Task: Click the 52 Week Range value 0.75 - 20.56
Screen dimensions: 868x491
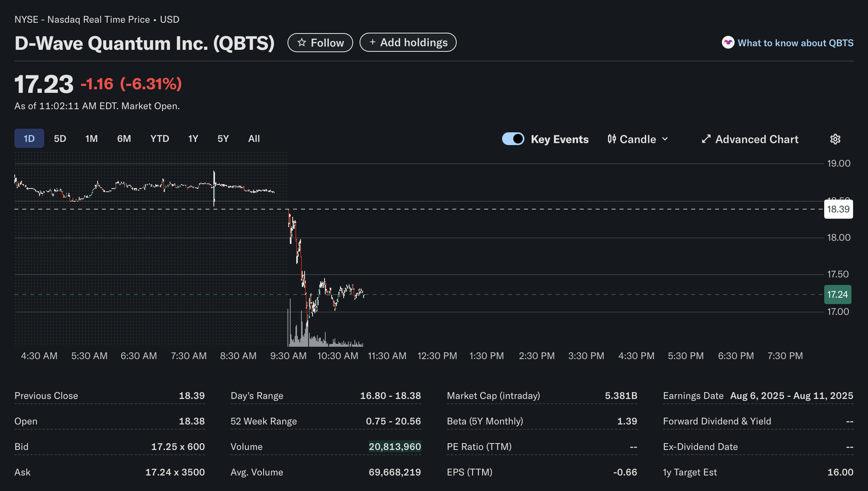Action: (x=393, y=421)
